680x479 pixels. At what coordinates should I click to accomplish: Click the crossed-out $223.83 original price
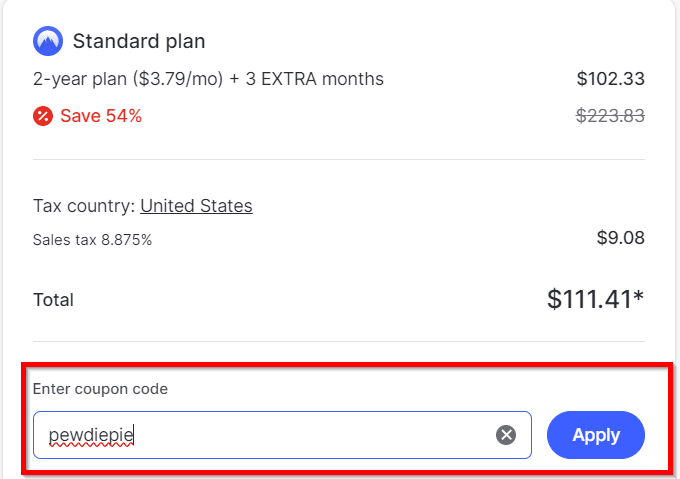point(610,116)
